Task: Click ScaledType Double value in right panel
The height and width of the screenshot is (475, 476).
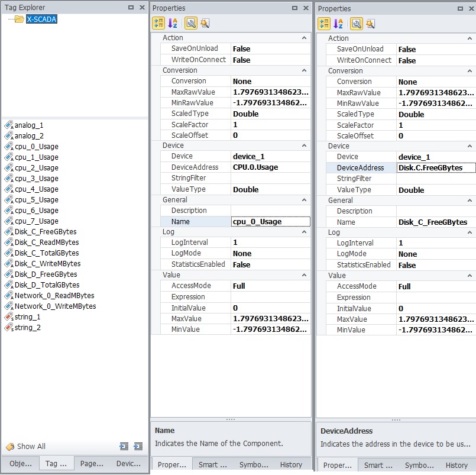Action: (x=436, y=114)
